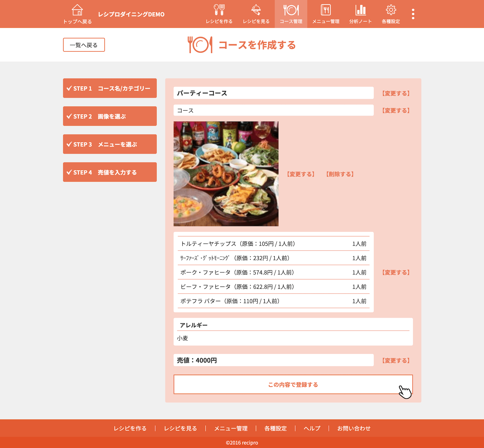Open settings via the gear icon
This screenshot has width=484, height=448.
391,11
